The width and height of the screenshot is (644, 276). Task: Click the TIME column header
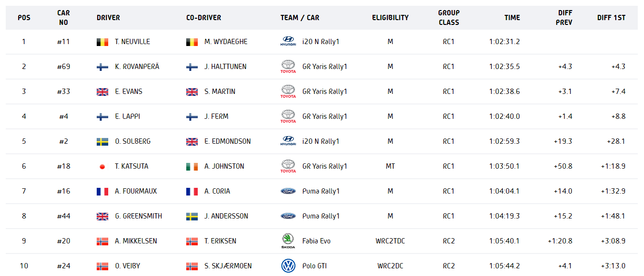tap(512, 18)
